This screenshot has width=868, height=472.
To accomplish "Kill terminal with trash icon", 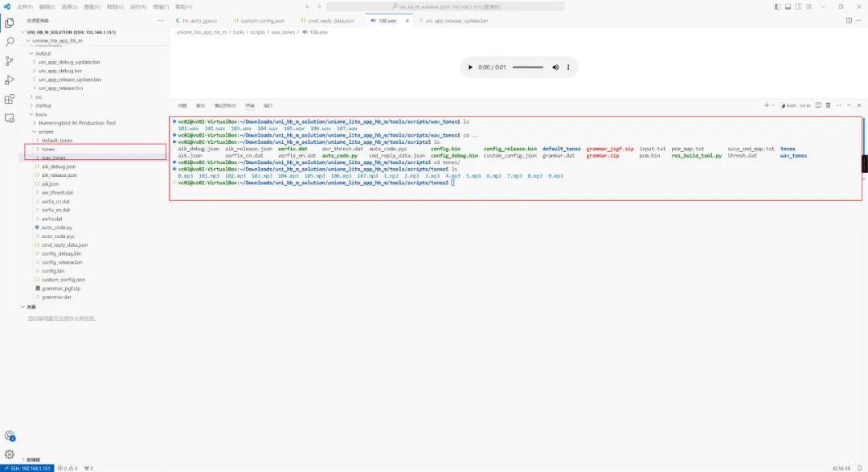I will point(828,105).
